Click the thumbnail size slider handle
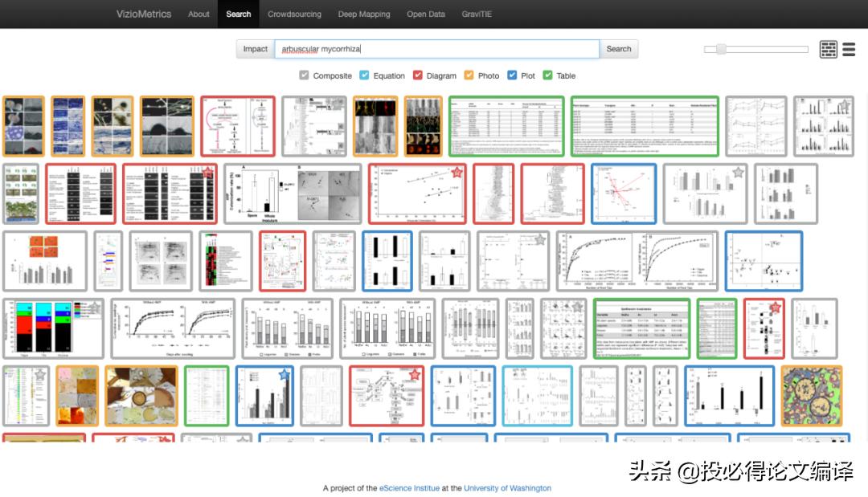868x497 pixels. 720,49
